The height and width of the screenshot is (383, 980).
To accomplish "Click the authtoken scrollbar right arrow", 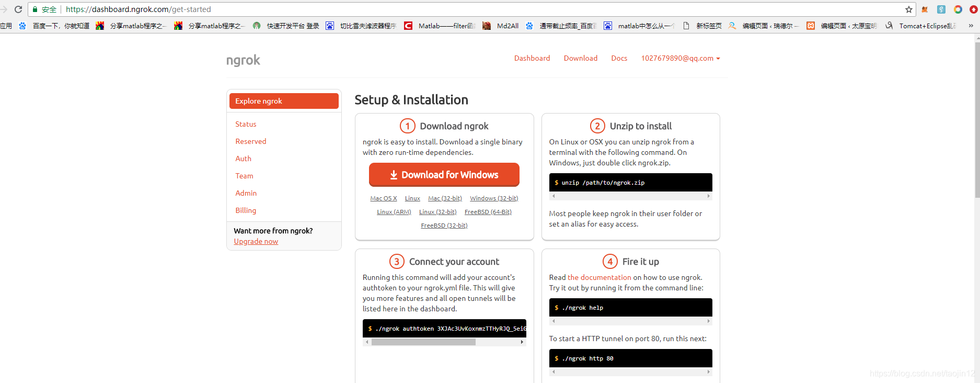I will pyautogui.click(x=522, y=342).
